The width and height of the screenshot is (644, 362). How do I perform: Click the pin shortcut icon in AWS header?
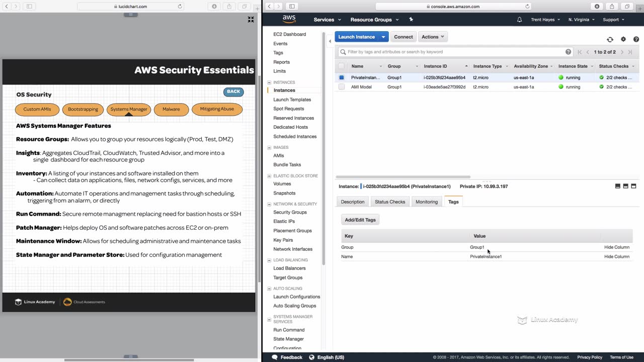(411, 20)
